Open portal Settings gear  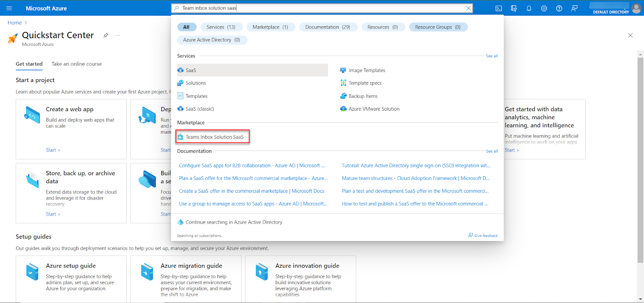coord(544,8)
